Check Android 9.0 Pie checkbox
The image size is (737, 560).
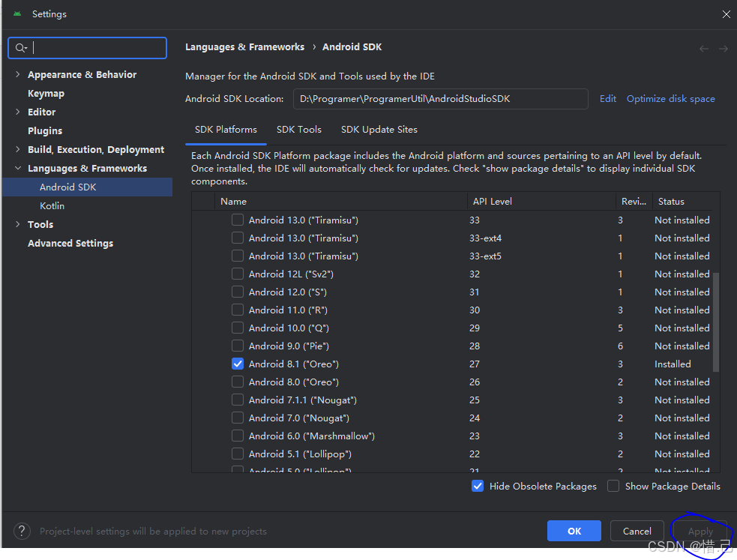(238, 346)
